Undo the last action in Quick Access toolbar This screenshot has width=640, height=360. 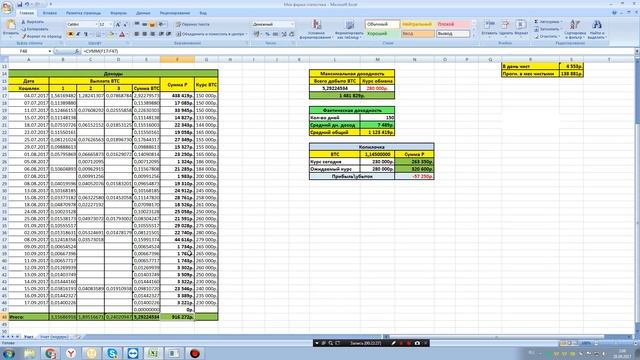click(x=27, y=4)
